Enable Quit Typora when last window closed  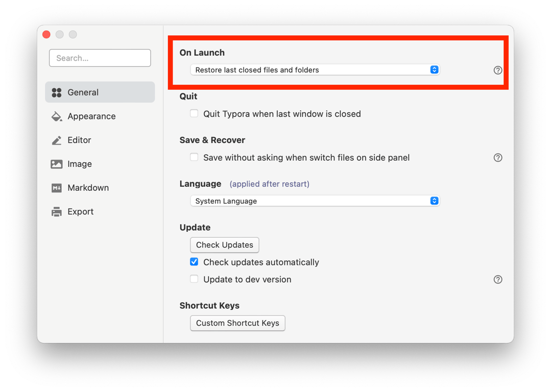[194, 114]
